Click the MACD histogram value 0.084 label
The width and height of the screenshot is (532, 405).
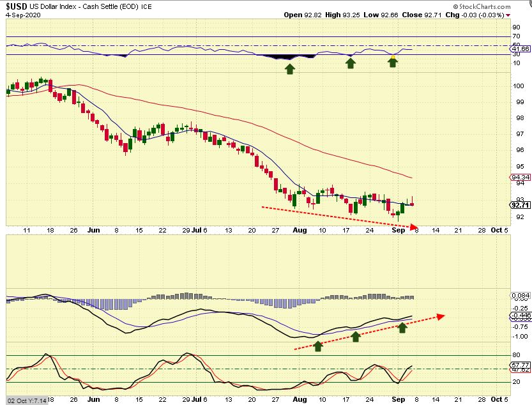pos(521,295)
